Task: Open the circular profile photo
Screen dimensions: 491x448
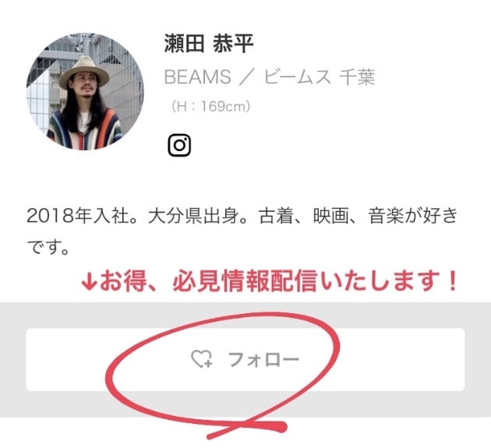Action: tap(85, 91)
